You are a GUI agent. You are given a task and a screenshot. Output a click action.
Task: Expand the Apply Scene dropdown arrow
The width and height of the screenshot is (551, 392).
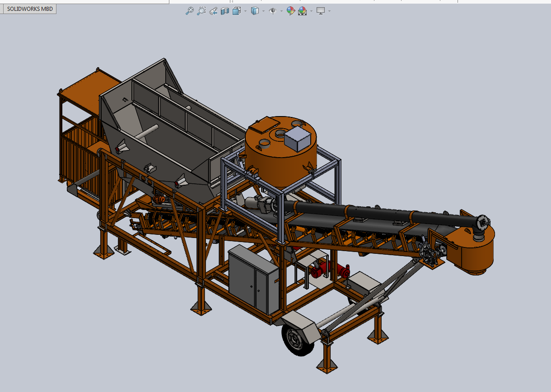[311, 11]
